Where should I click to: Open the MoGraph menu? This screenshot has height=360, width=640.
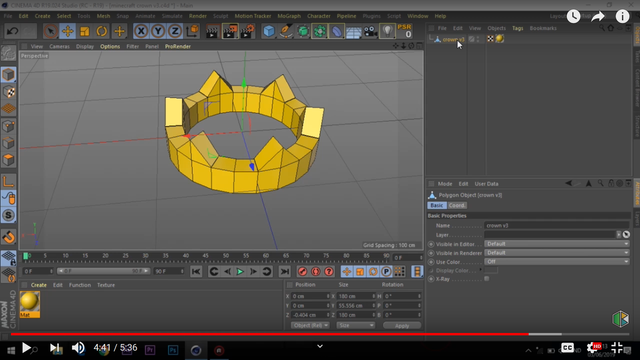click(289, 16)
